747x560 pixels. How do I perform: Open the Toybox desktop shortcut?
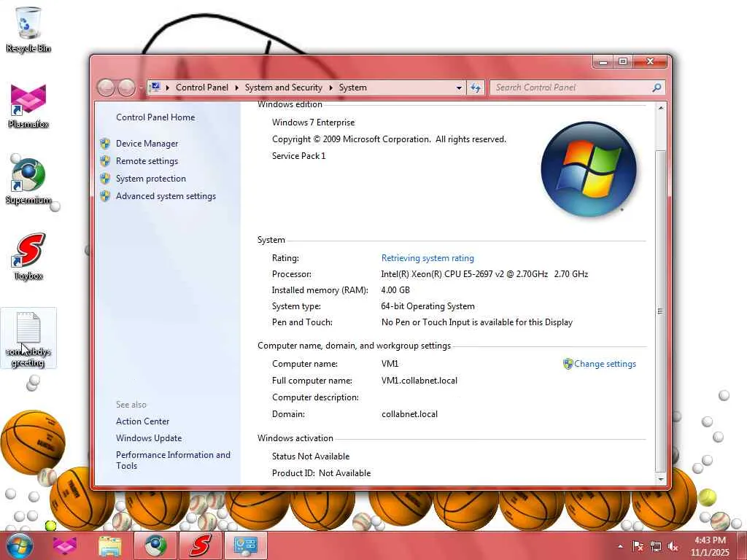tap(28, 257)
